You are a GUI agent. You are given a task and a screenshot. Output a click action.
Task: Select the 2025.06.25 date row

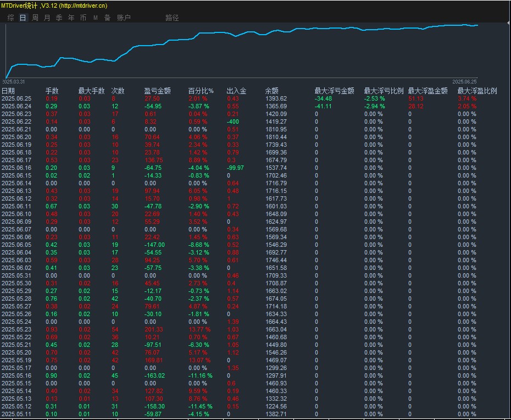(x=16, y=98)
